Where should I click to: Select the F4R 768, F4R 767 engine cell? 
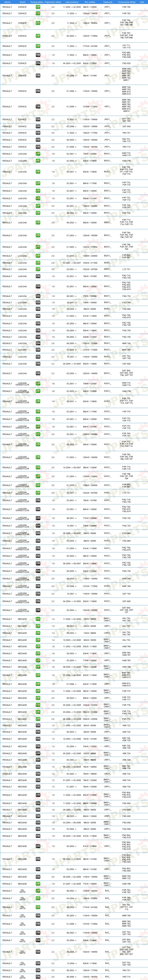(x=126, y=898)
